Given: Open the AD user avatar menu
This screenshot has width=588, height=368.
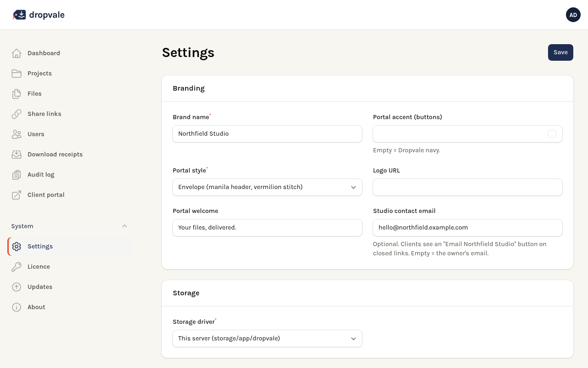Looking at the screenshot, I should click(x=573, y=15).
